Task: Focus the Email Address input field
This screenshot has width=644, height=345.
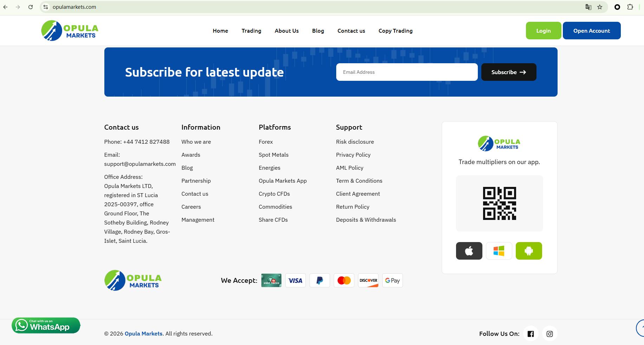Action: (406, 72)
